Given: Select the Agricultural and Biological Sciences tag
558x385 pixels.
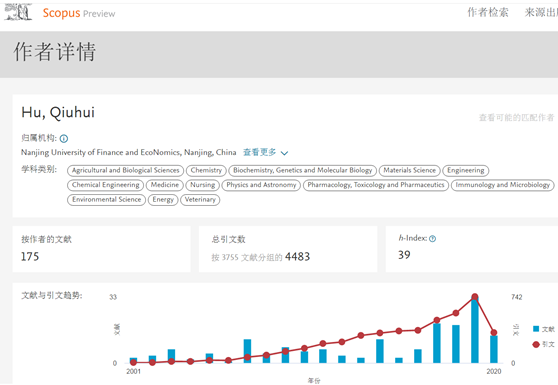Looking at the screenshot, I should coord(125,170).
